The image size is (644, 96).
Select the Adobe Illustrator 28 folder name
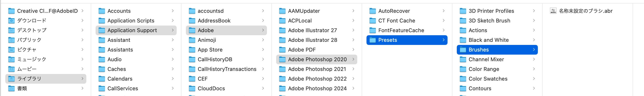pyautogui.click(x=313, y=40)
